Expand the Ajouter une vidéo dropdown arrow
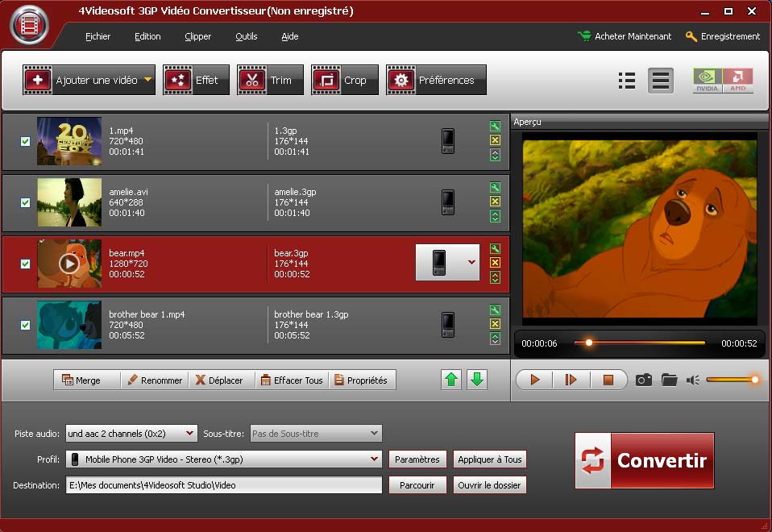The image size is (772, 532). tap(147, 80)
